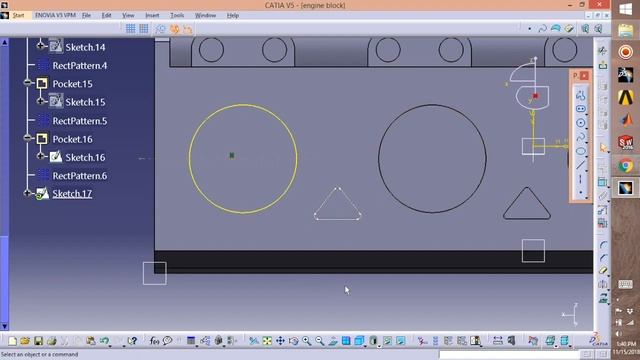Select RectPattern.6 in the tree
The height and width of the screenshot is (360, 640).
coord(80,176)
